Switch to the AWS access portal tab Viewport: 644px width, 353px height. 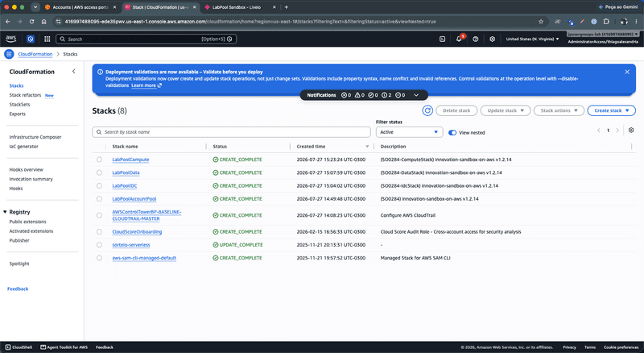[x=80, y=7]
